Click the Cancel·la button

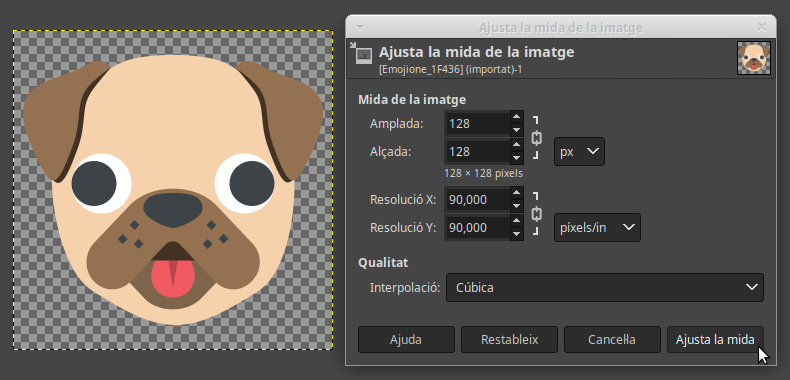tap(612, 339)
